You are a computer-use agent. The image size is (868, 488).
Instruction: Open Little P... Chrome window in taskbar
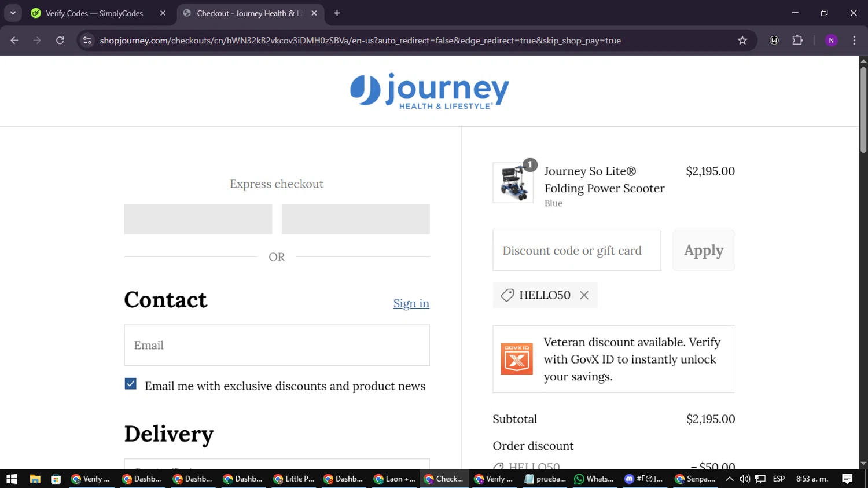click(x=294, y=479)
